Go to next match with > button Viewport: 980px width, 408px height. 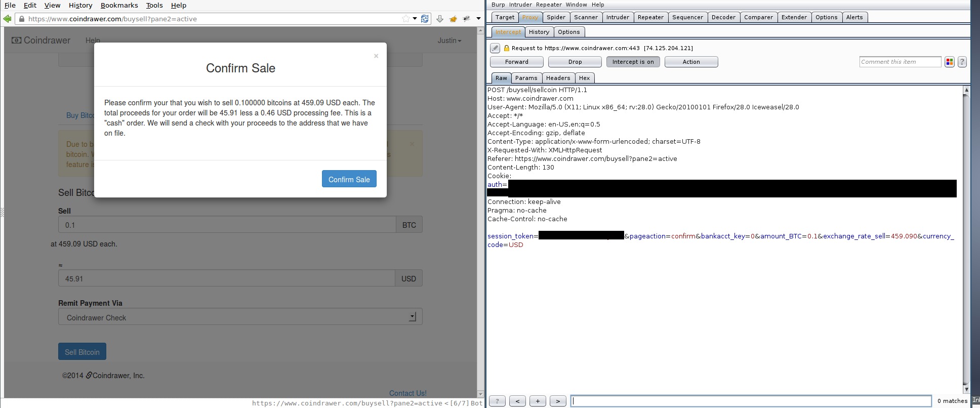click(x=558, y=401)
